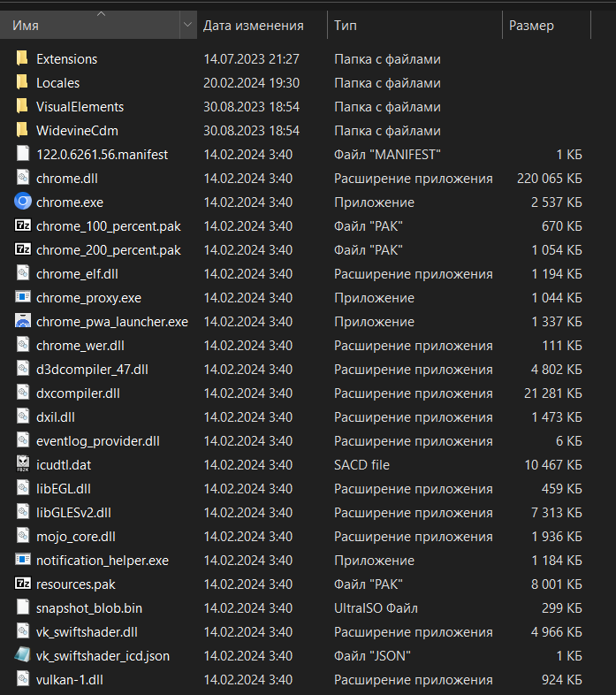Click the notification_helper.exe icon
The width and height of the screenshot is (616, 695).
(x=23, y=560)
